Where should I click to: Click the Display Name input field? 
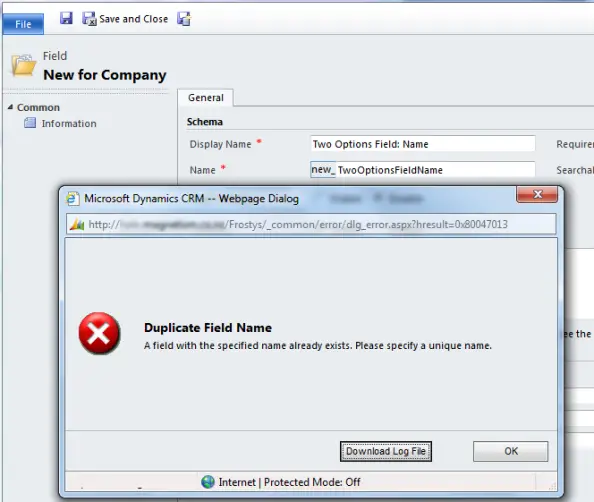point(423,144)
